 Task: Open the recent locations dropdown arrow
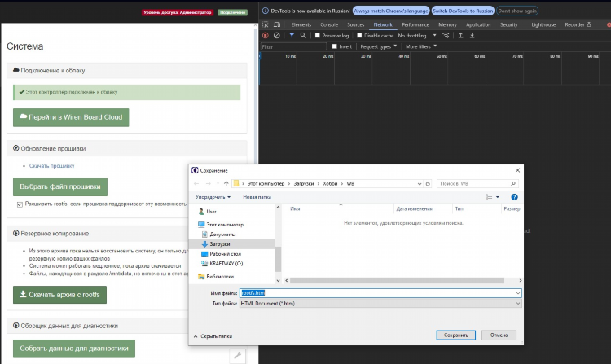(218, 184)
